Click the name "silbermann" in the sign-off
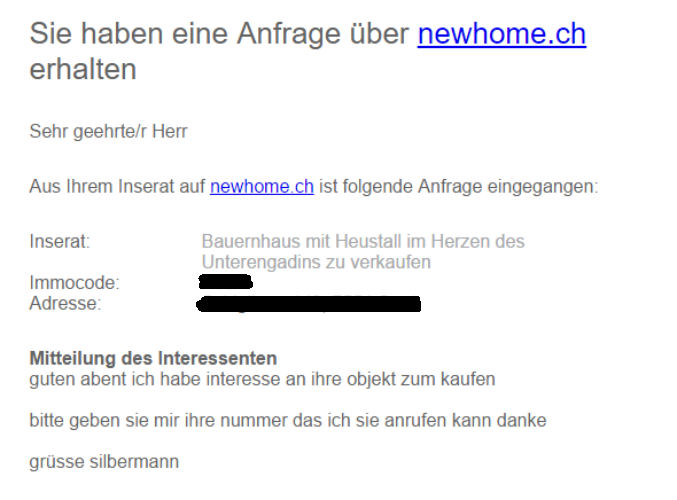Image resolution: width=677 pixels, height=500 pixels. [x=134, y=462]
